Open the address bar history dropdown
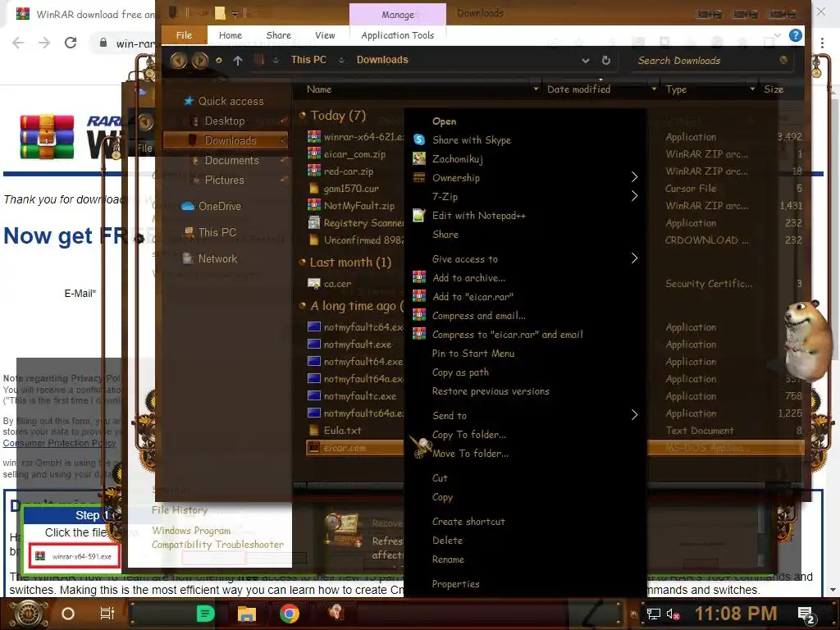 (x=586, y=61)
